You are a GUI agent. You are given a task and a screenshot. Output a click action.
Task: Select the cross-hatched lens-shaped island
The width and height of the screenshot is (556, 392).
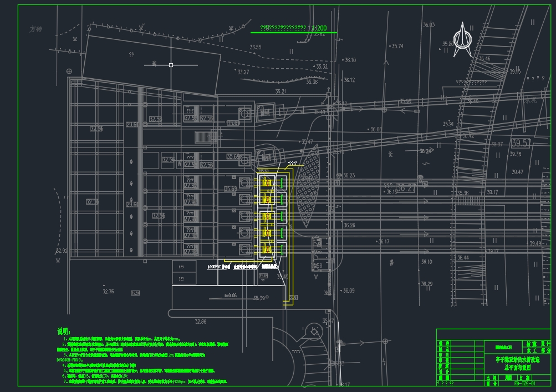[x=308, y=186]
